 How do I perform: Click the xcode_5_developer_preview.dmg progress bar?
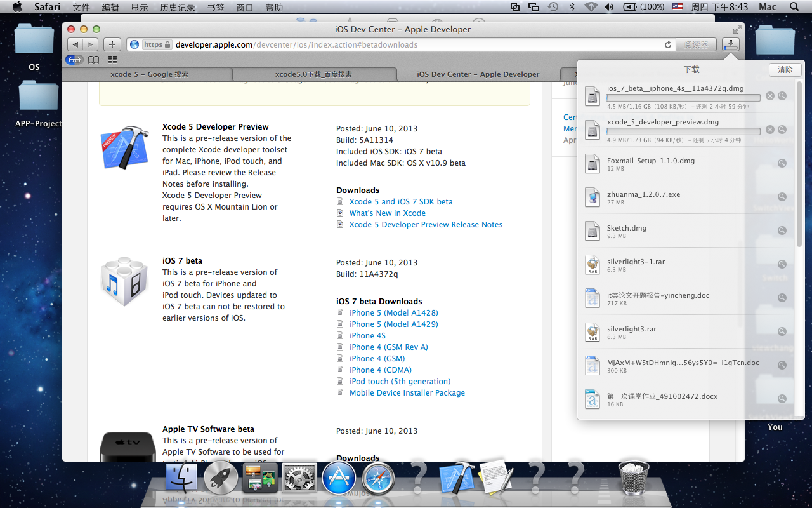[683, 131]
